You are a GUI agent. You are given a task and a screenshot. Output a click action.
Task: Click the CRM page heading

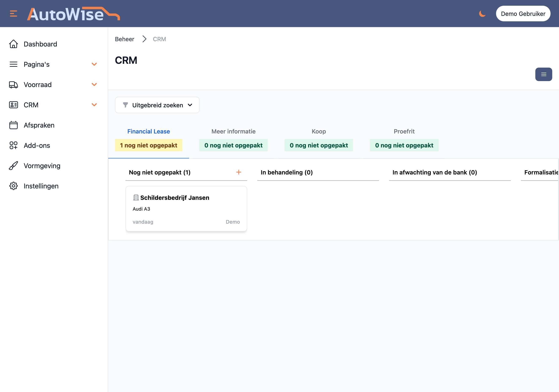(126, 60)
